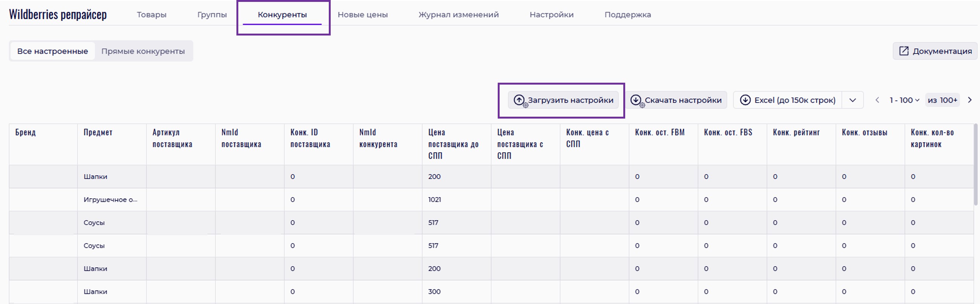Click the Цена поставщика до СПП column header
The height and width of the screenshot is (304, 980).
click(x=453, y=144)
